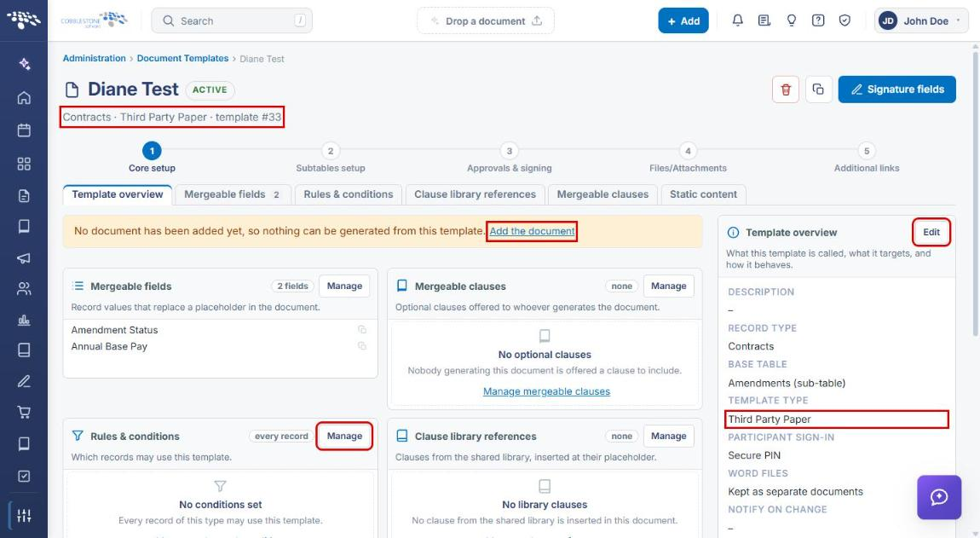This screenshot has width=980, height=538.
Task: Go to the Administration breadcrumb
Action: point(95,58)
